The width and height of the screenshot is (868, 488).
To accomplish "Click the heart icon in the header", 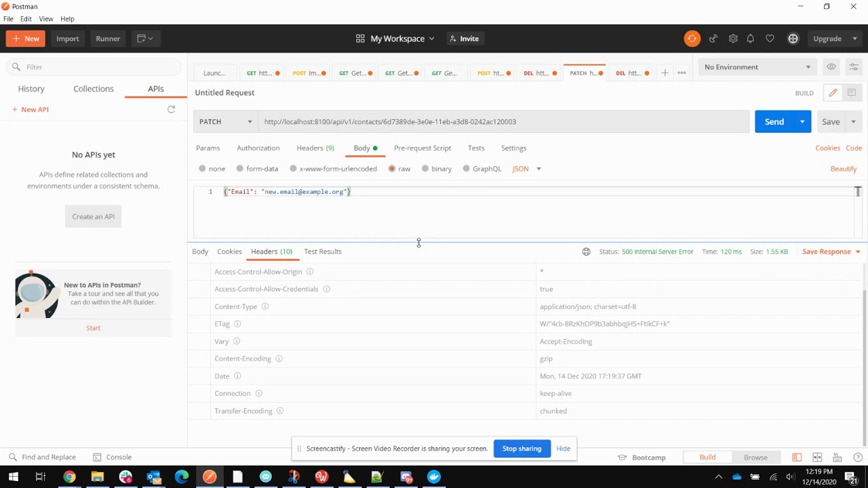I will [770, 39].
